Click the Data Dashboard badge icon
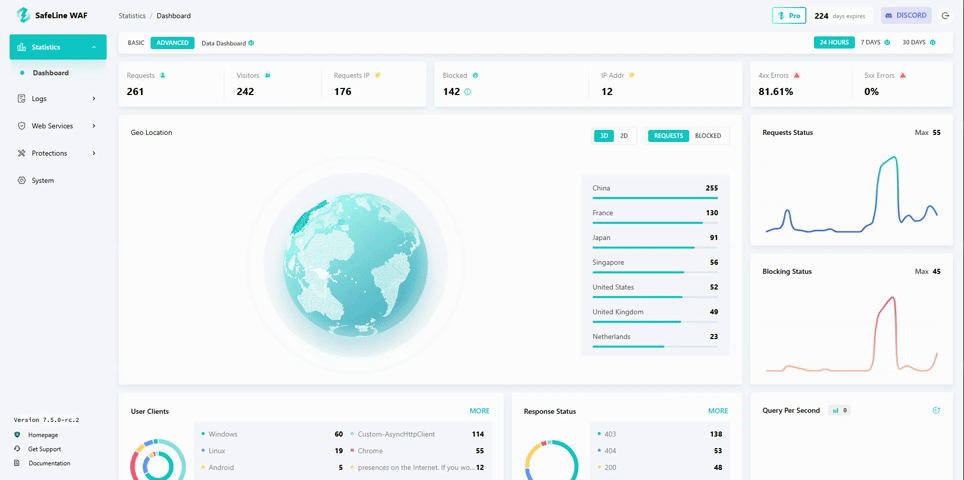Screen dimensions: 964x480 tap(251, 43)
